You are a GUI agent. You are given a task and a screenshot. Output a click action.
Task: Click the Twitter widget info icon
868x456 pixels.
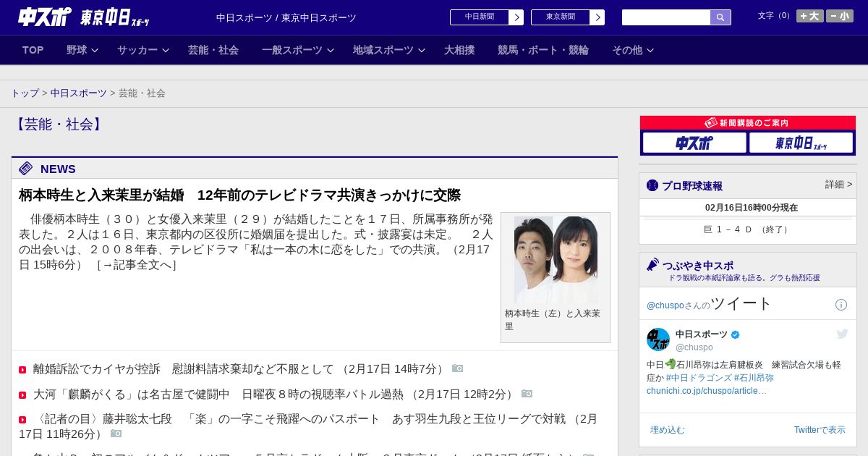pyautogui.click(x=841, y=305)
